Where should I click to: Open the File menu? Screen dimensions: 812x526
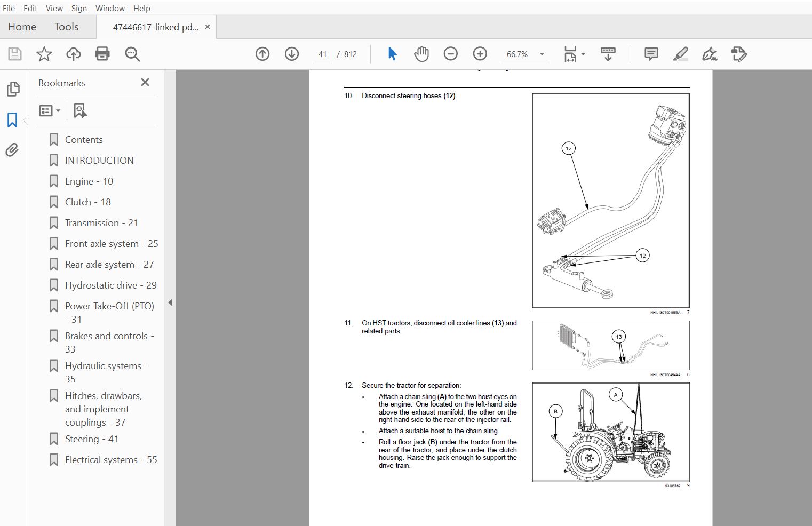9,8
